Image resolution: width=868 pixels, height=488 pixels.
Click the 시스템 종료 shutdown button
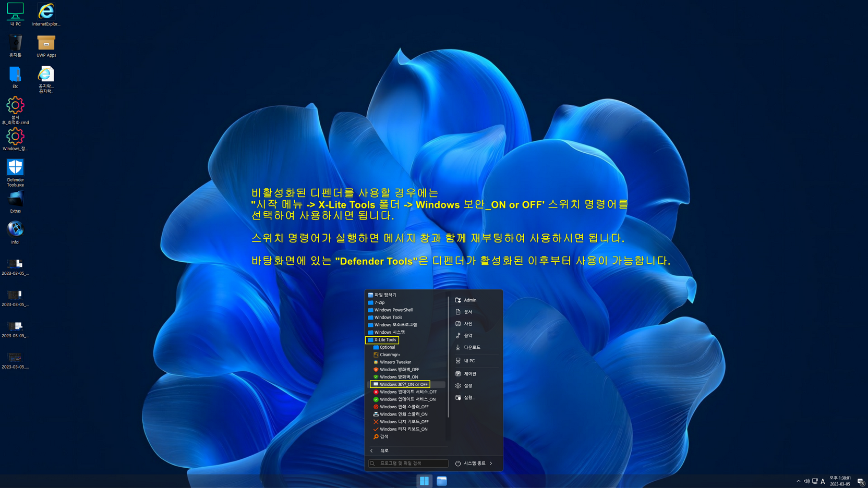click(x=470, y=463)
